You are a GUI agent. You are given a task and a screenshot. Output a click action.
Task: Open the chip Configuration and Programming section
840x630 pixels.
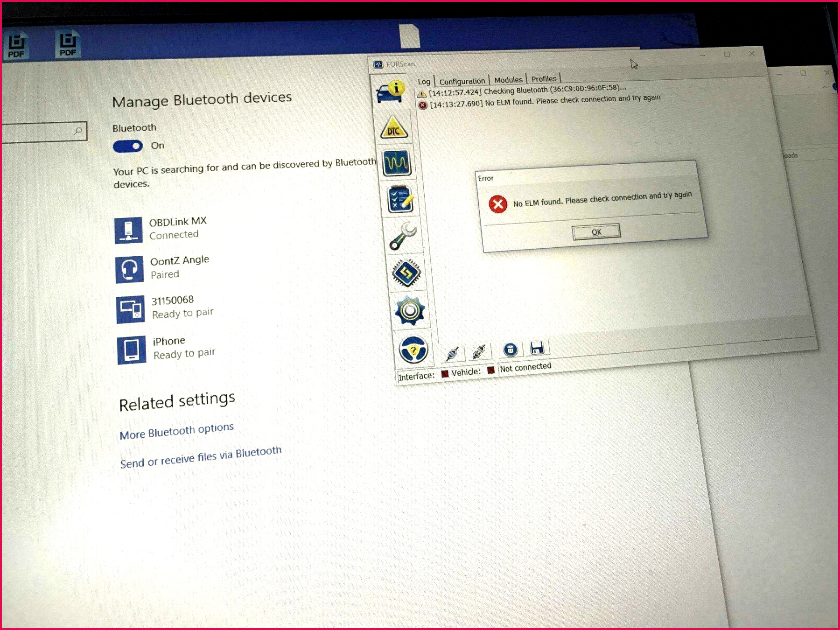pos(406,273)
